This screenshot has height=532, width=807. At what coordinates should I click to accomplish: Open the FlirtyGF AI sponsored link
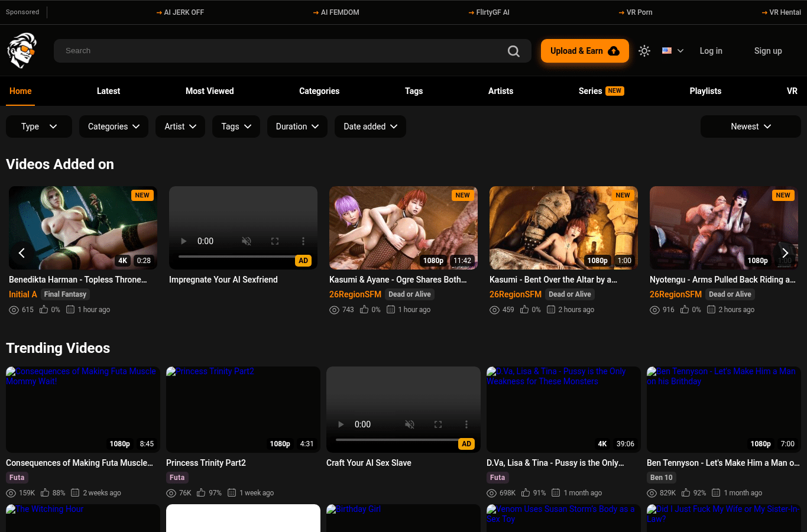pos(489,12)
